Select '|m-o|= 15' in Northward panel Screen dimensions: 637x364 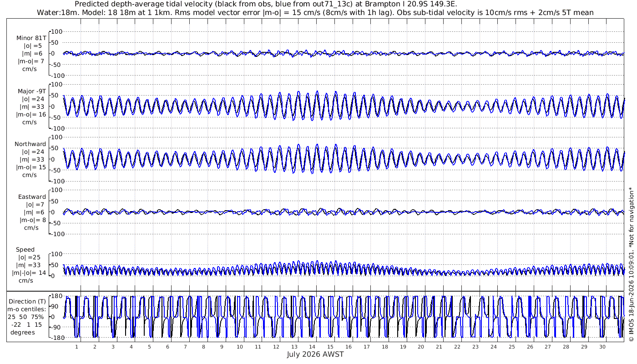click(x=31, y=167)
